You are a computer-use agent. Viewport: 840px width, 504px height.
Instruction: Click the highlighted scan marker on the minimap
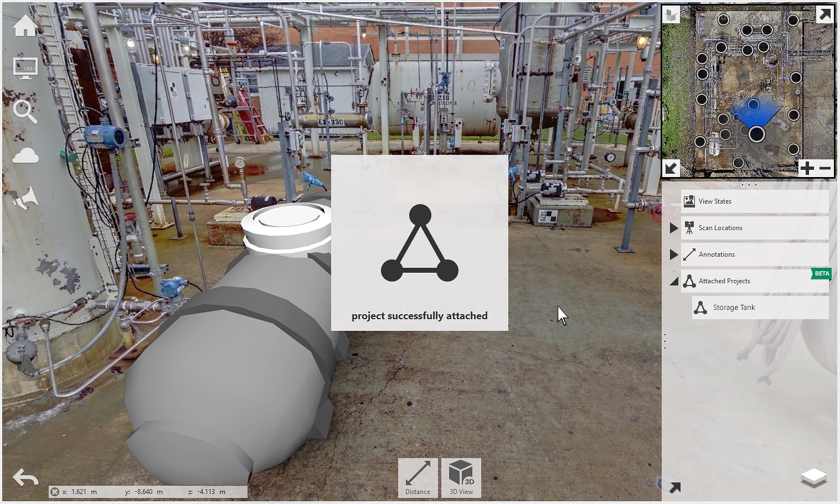[757, 134]
